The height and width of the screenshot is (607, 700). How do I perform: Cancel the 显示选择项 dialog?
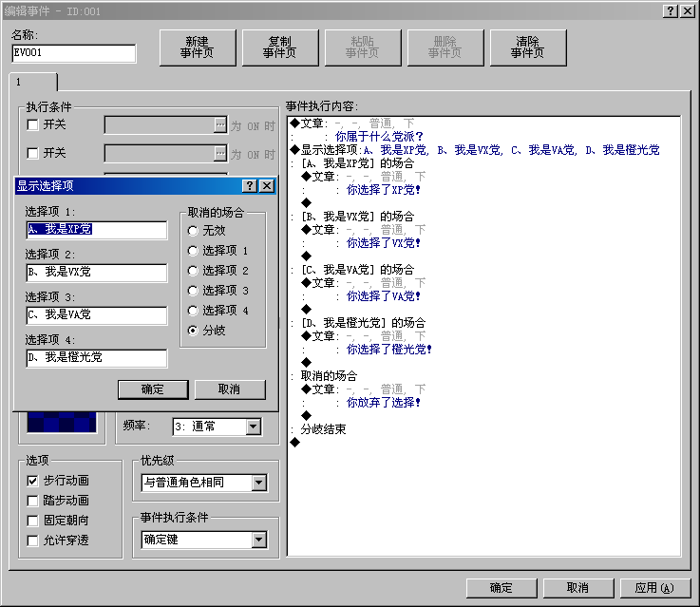pos(230,389)
